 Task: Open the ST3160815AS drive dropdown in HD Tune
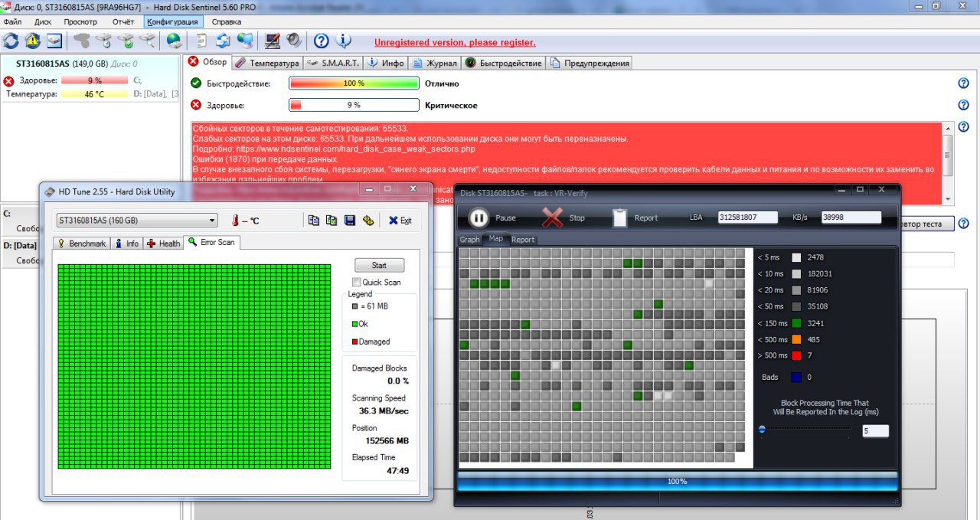[137, 221]
